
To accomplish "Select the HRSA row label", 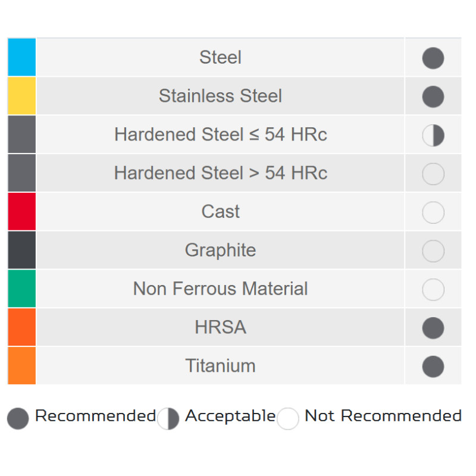I will point(220,327).
